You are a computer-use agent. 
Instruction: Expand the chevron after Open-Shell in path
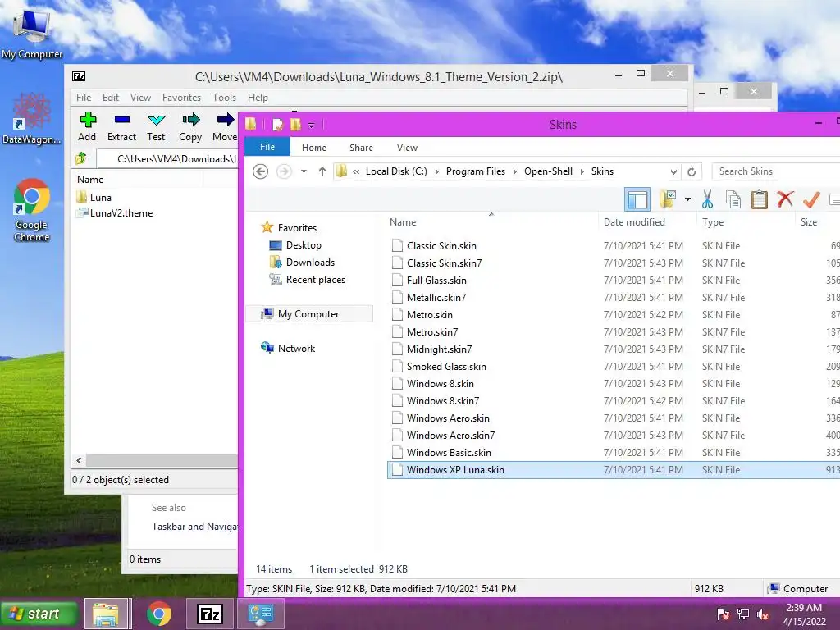(582, 171)
